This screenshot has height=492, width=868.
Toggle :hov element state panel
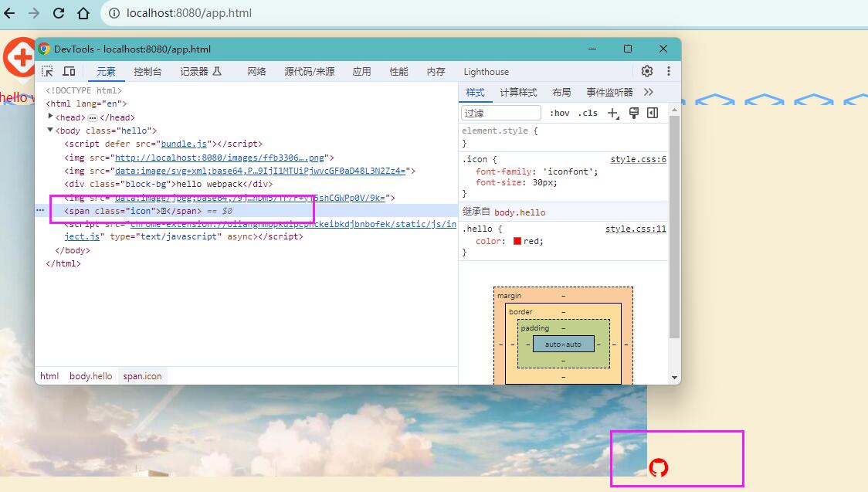coord(560,113)
